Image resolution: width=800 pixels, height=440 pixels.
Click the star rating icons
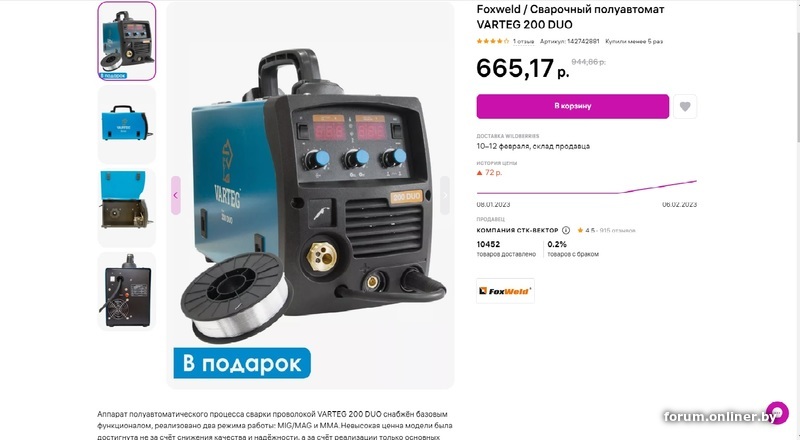coord(492,41)
